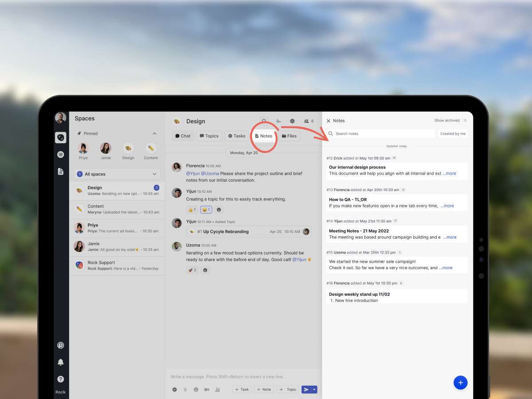Toggle the Show archived switch

point(464,121)
